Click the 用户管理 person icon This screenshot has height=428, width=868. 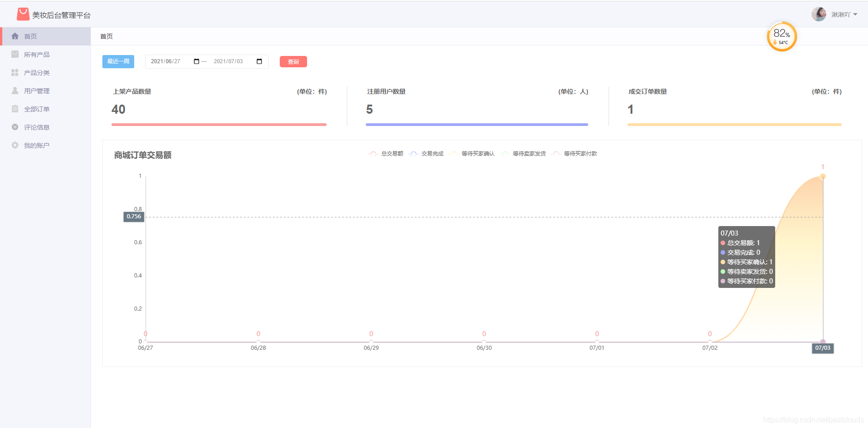click(15, 91)
